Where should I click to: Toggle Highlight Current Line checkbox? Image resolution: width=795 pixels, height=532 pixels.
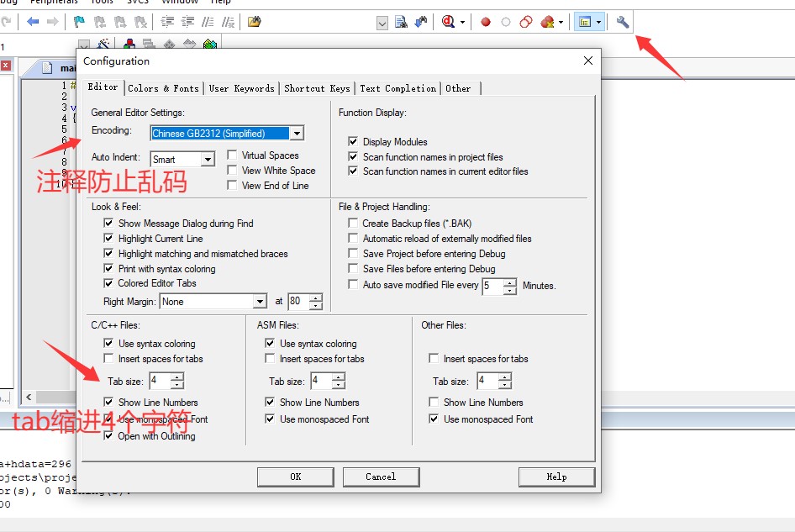[108, 238]
